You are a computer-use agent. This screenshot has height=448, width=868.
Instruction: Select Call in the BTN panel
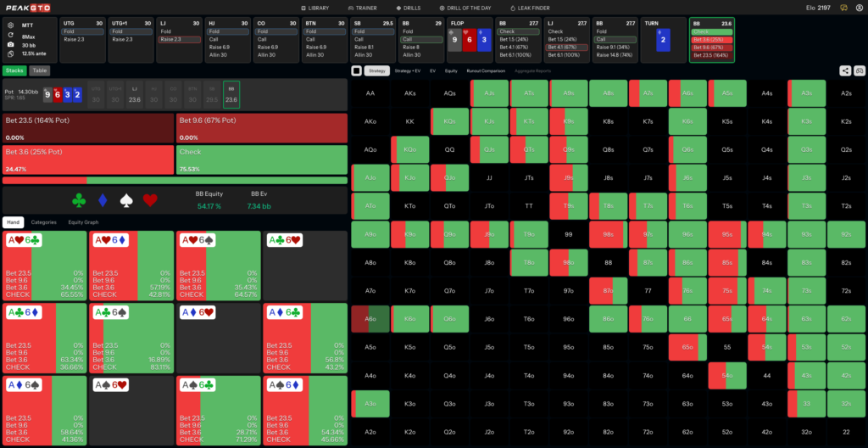tap(324, 39)
